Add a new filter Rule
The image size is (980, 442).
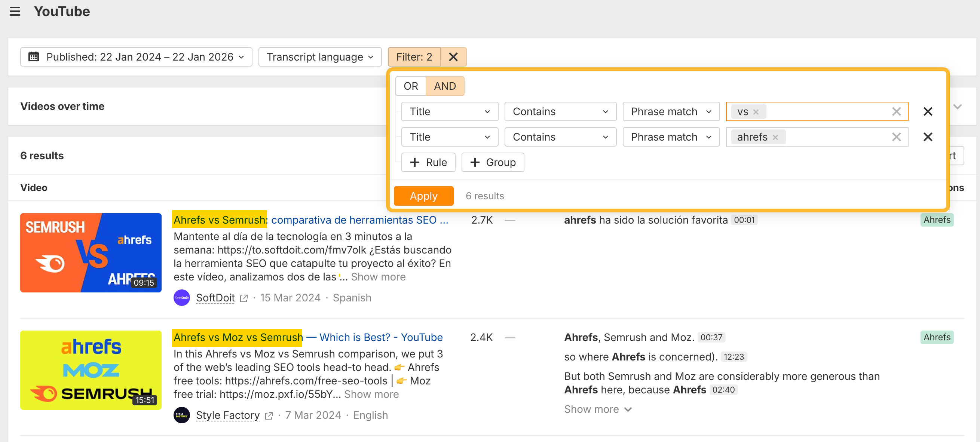[428, 162]
